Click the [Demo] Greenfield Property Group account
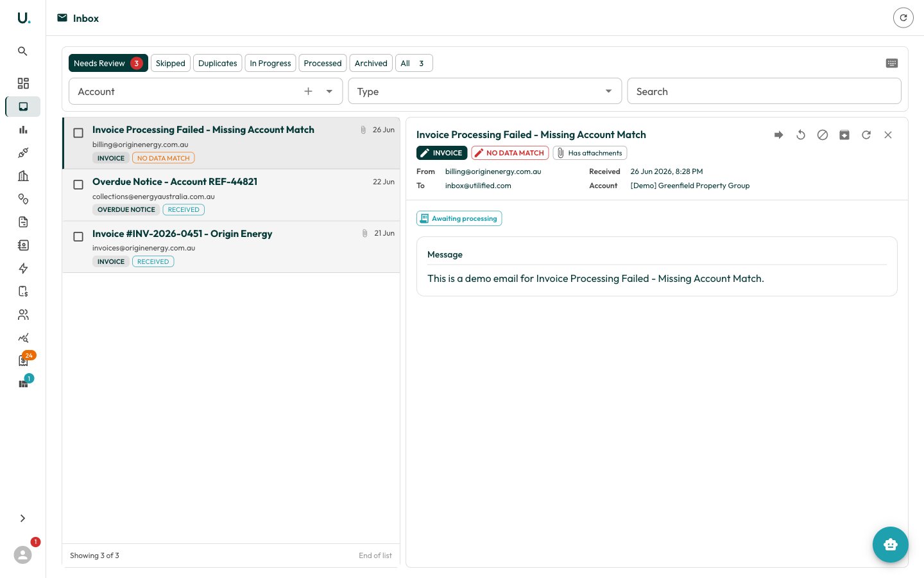 (690, 186)
